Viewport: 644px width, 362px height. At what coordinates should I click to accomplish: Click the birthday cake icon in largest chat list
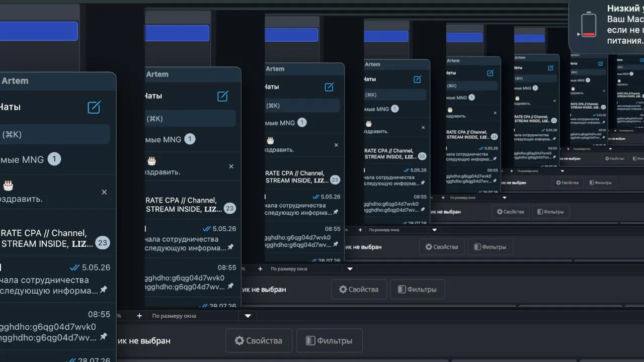(8, 186)
